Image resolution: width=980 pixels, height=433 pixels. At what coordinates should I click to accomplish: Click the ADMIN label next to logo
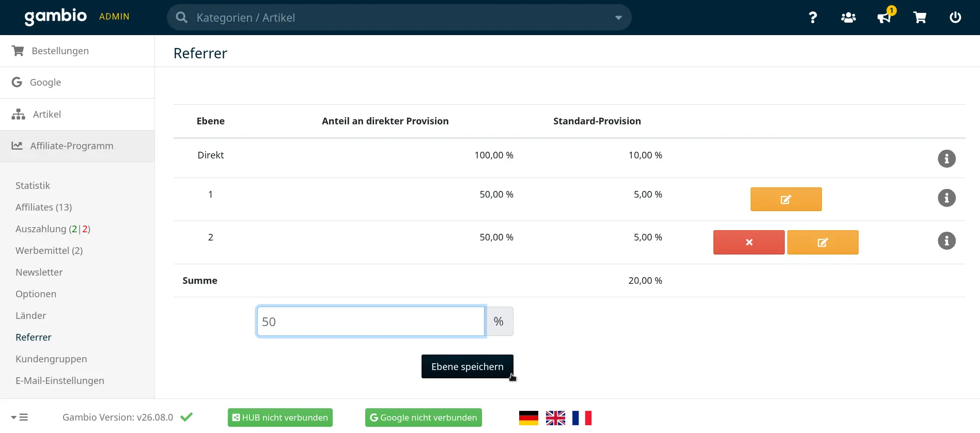114,17
